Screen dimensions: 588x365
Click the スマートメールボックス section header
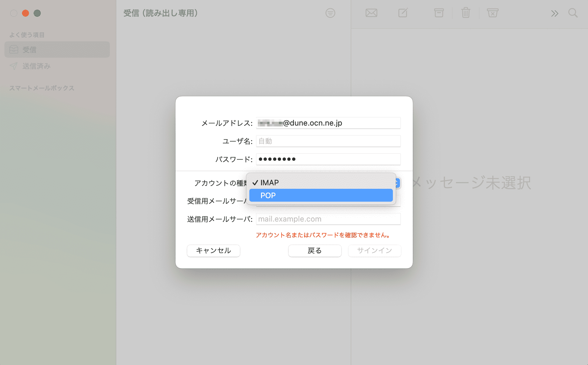(x=42, y=88)
